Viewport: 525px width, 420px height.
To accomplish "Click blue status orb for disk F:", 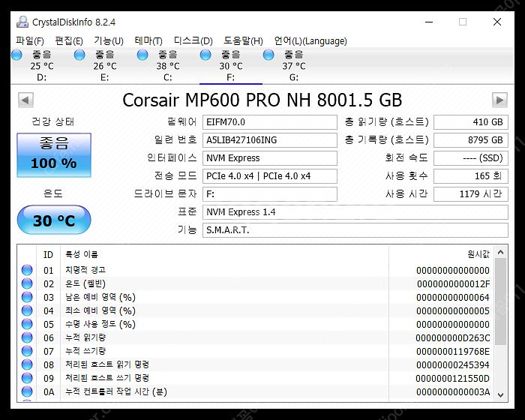I will pos(205,55).
